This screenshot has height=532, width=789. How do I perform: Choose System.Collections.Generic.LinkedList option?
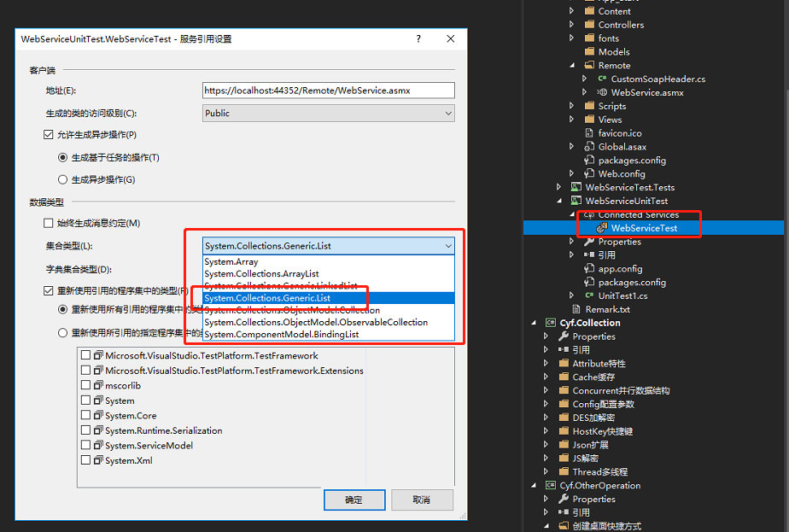point(329,286)
